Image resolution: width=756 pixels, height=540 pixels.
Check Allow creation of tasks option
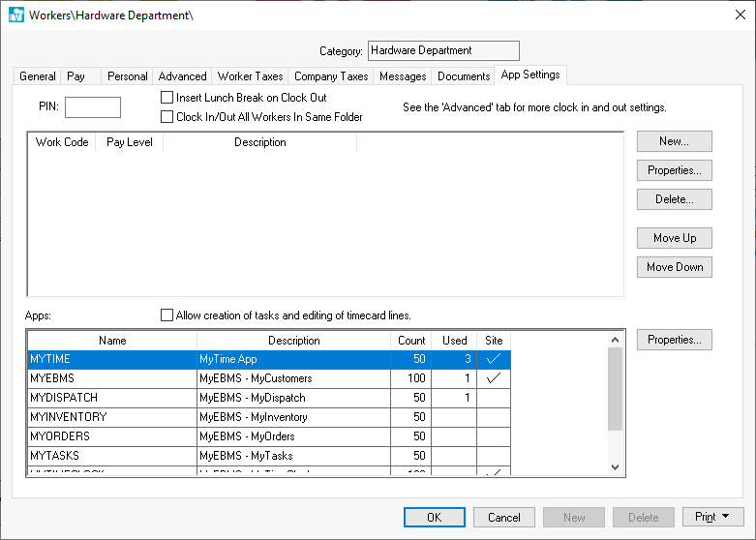(x=167, y=315)
